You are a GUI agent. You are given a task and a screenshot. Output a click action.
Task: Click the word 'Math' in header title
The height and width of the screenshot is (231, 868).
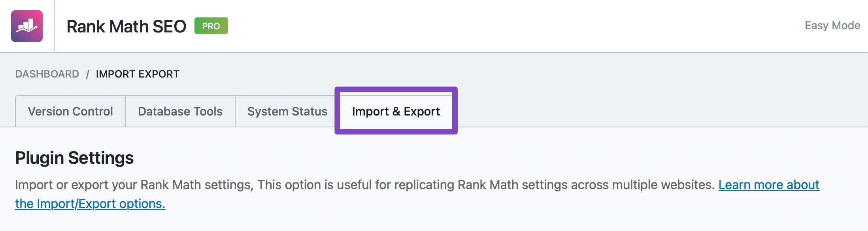coord(129,27)
